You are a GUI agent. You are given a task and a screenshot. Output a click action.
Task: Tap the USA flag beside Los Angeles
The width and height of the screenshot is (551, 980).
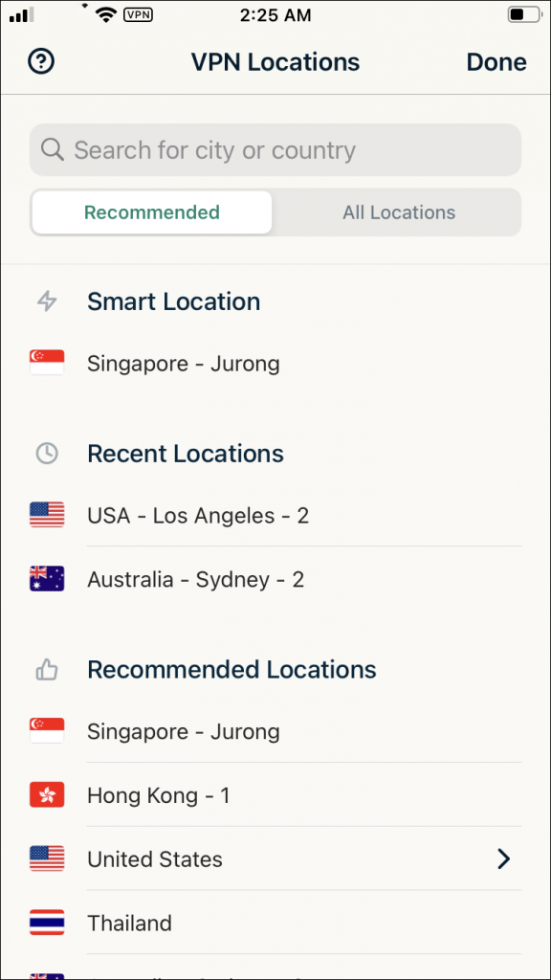[x=46, y=514]
